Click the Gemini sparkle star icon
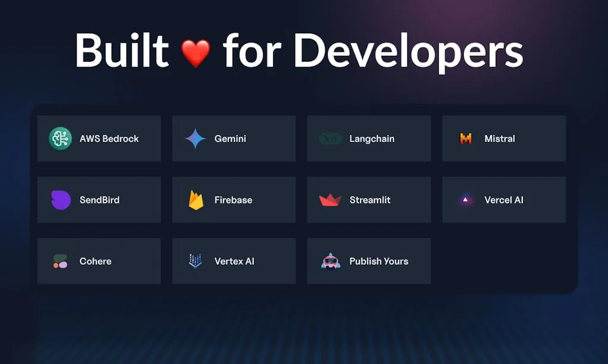This screenshot has height=364, width=608. click(195, 138)
